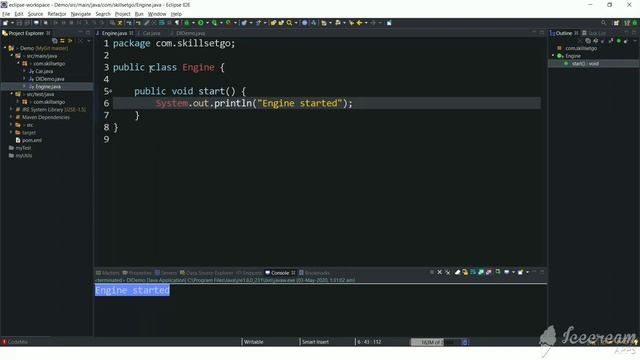Click the Clear Console icon
This screenshot has width=640, height=360.
[x=458, y=272]
